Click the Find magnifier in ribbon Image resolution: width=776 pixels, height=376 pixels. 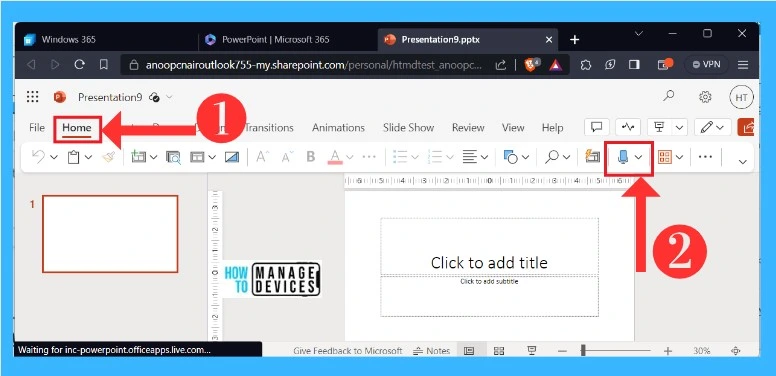(551, 157)
